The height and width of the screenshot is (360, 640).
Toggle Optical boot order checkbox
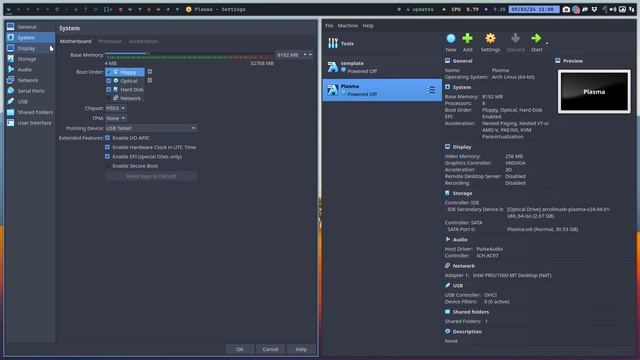point(109,81)
